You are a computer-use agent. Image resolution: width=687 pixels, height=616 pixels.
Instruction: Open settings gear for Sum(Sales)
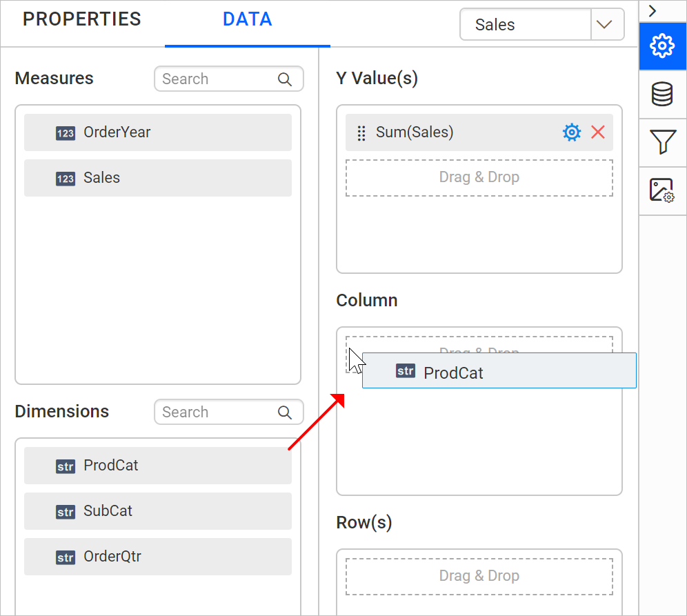[x=572, y=132]
